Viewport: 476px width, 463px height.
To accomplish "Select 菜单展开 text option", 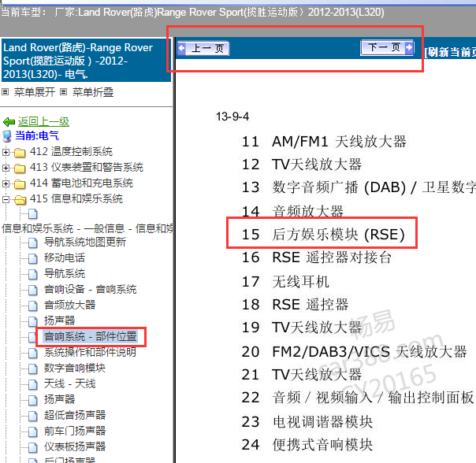I will [x=35, y=92].
